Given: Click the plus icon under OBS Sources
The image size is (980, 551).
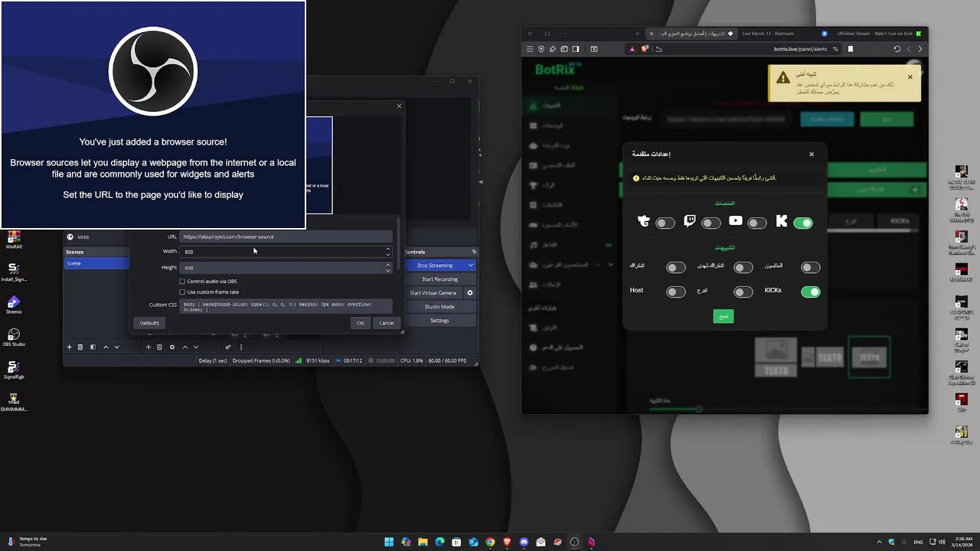Looking at the screenshot, I should click(149, 347).
